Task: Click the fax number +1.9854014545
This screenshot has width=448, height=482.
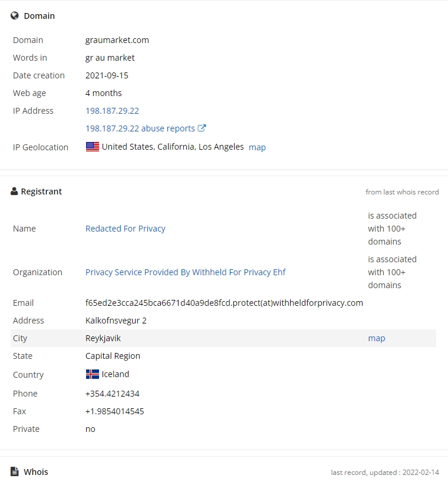Action: click(x=115, y=411)
